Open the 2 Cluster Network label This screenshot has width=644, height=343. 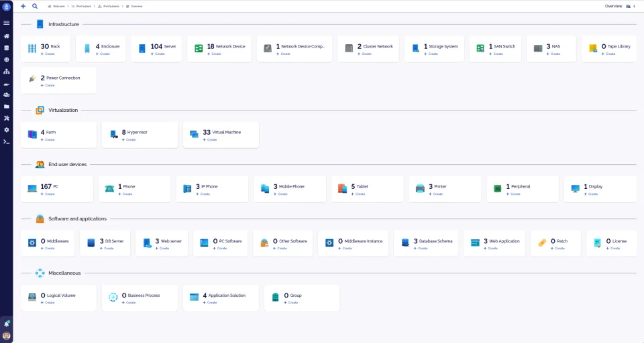point(375,46)
